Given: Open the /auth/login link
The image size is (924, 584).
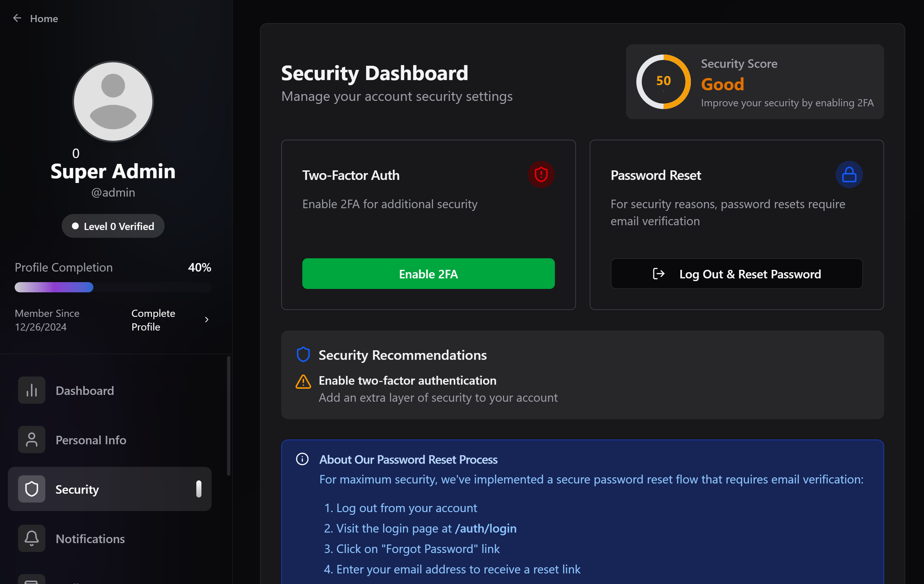Looking at the screenshot, I should (x=485, y=528).
